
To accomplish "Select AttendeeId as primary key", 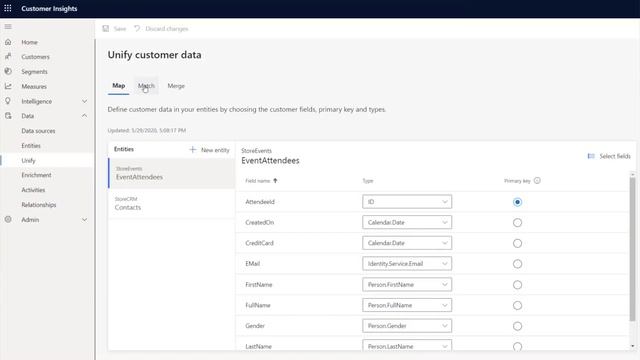I will 517,202.
